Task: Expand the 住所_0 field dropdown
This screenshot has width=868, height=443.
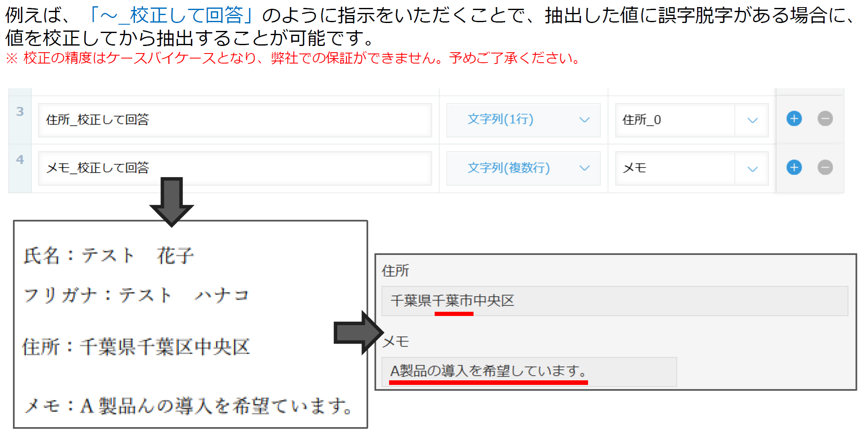Action: coord(752,120)
